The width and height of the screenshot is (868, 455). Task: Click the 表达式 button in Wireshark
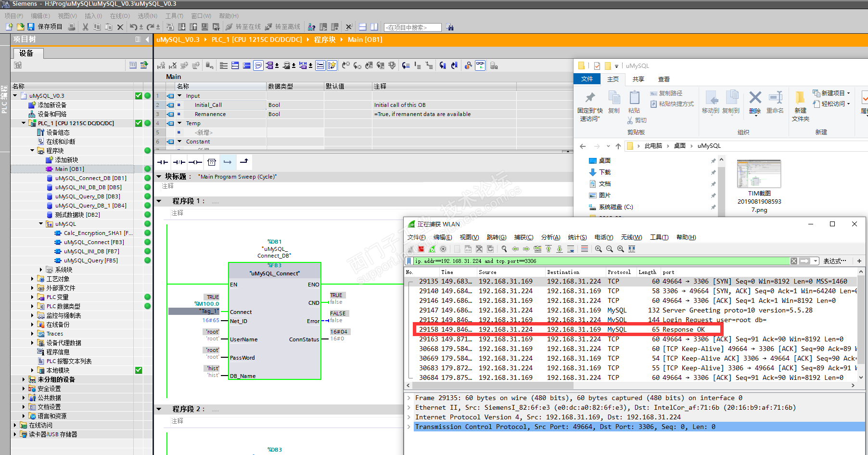tap(835, 261)
